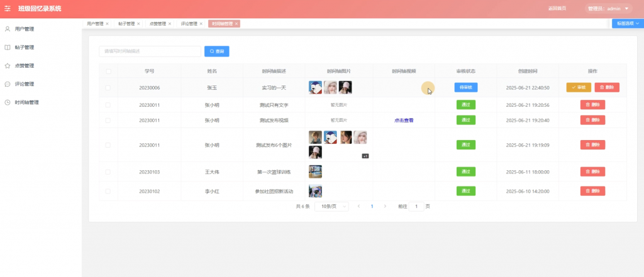The height and width of the screenshot is (277, 644).
Task: Check the row checkbox for 测试只有文字
Action: pos(108,105)
